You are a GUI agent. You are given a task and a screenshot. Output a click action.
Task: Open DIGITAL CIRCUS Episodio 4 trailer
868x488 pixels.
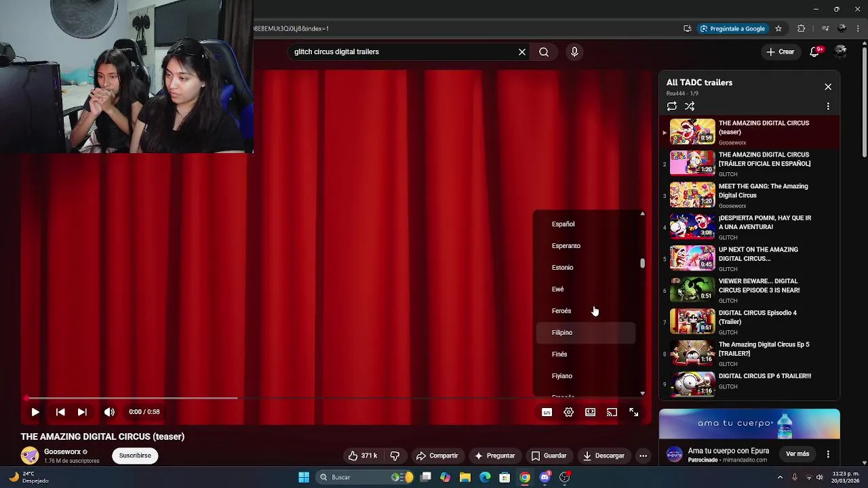(749, 322)
